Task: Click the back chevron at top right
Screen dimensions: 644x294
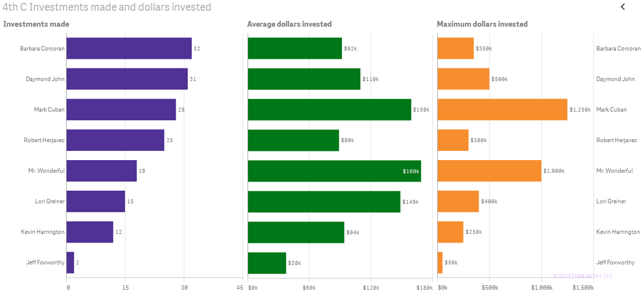Action: [623, 7]
